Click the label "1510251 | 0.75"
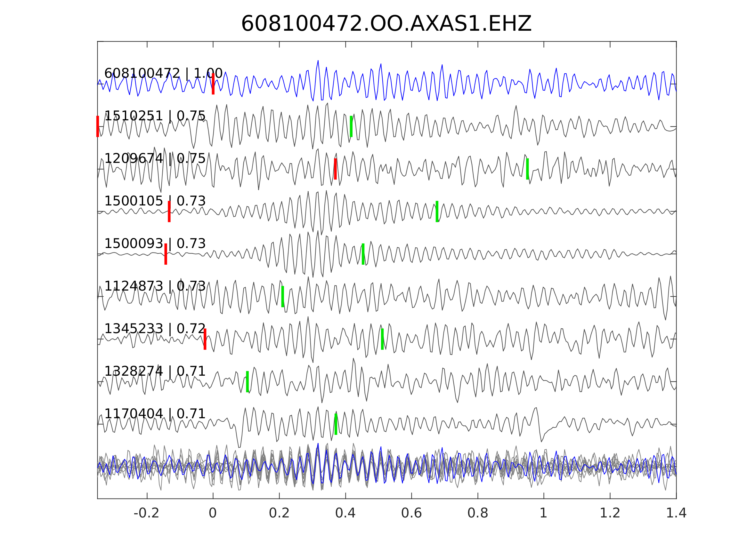The width and height of the screenshot is (747, 560). (155, 116)
